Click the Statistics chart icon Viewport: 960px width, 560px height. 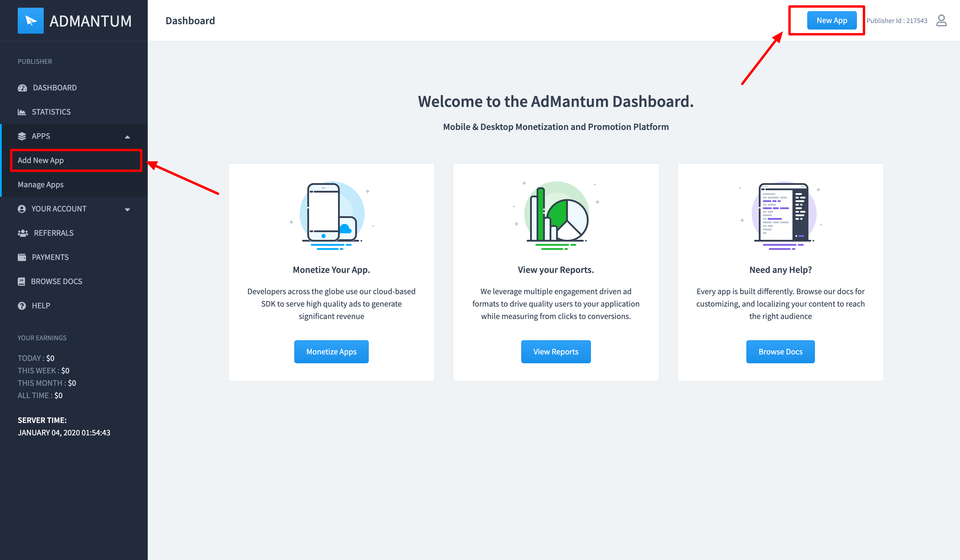22,112
